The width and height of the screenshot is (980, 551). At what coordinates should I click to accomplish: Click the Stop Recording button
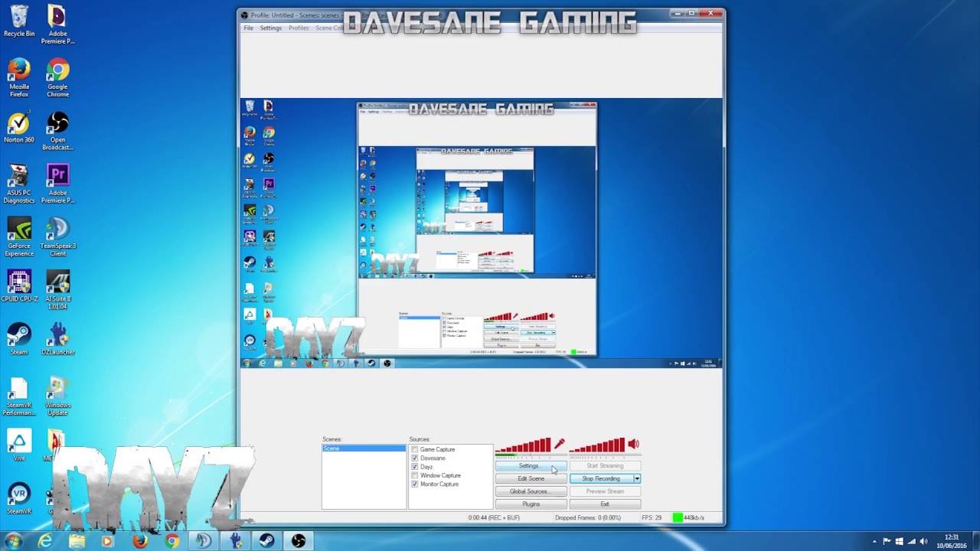601,478
